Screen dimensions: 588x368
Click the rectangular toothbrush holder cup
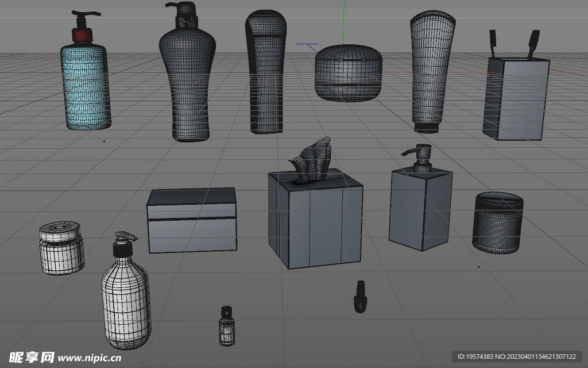(x=516, y=101)
